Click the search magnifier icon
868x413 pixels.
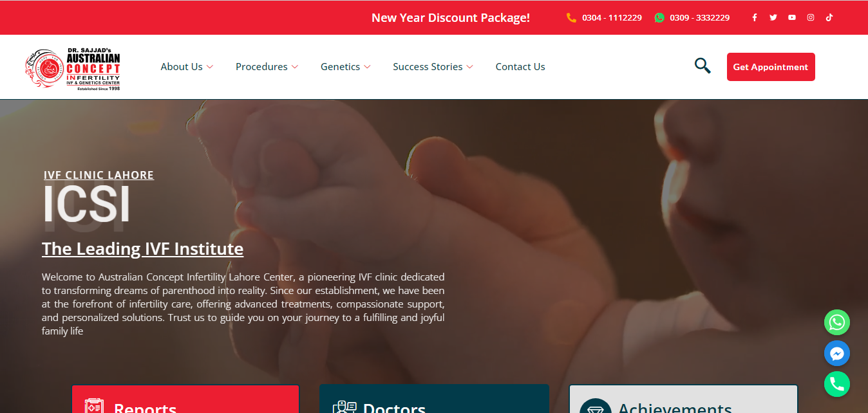(x=703, y=66)
